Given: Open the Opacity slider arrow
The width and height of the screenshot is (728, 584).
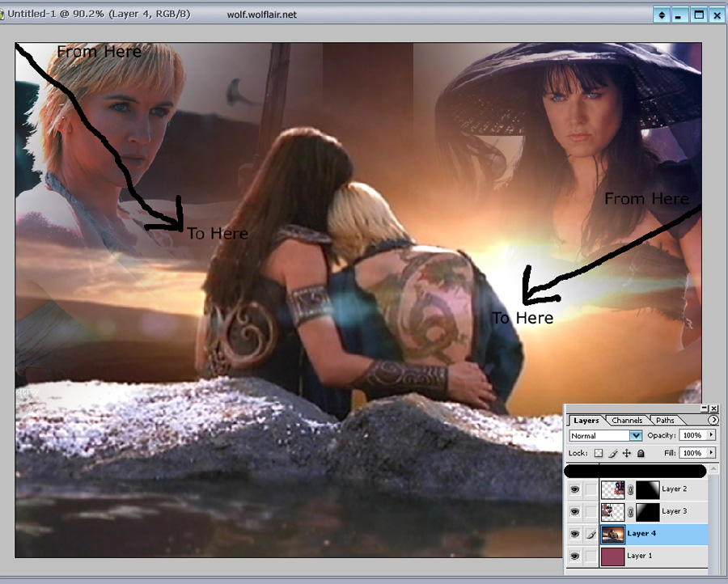Looking at the screenshot, I should (711, 435).
